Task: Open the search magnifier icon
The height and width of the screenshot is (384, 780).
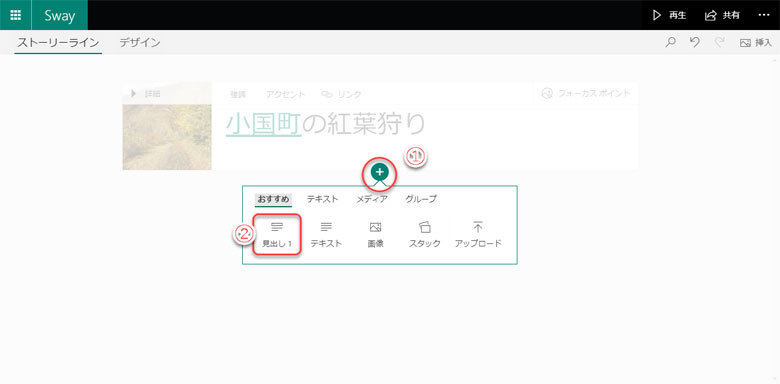Action: (x=671, y=42)
